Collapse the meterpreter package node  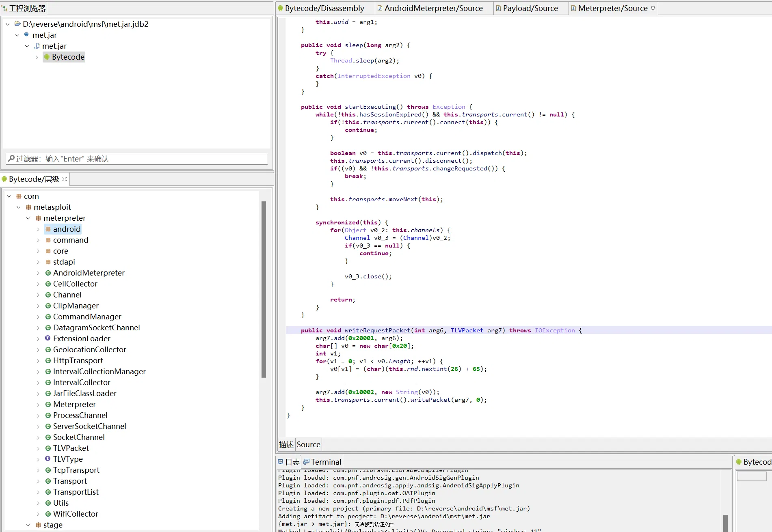point(28,218)
